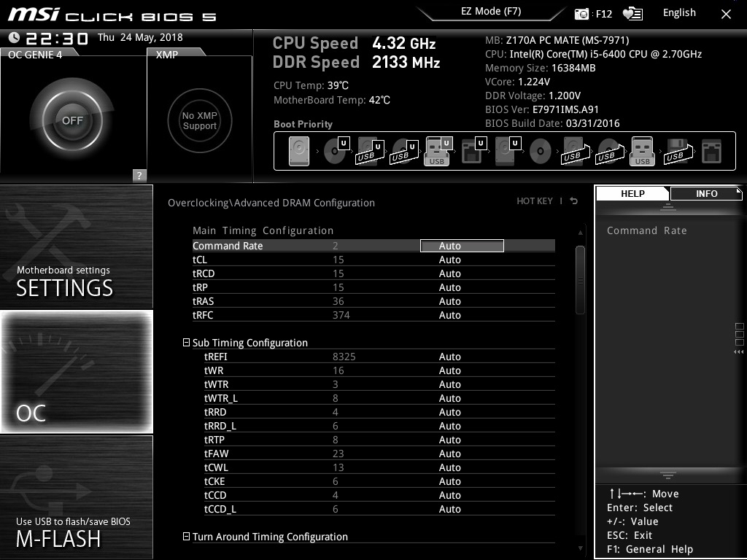Open the tREFI Auto setting

pyautogui.click(x=449, y=357)
